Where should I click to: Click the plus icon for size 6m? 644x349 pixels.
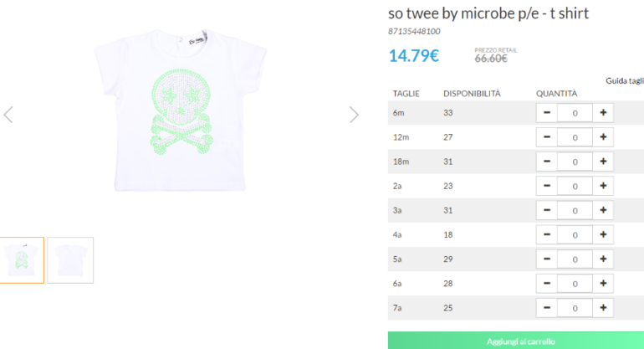603,112
